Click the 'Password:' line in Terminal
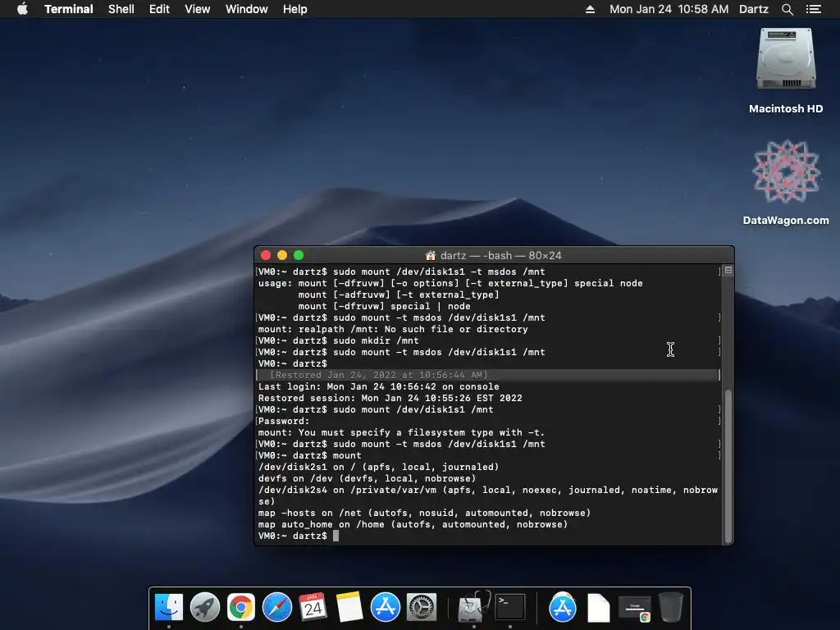Viewport: 840px width, 630px height. (x=284, y=421)
